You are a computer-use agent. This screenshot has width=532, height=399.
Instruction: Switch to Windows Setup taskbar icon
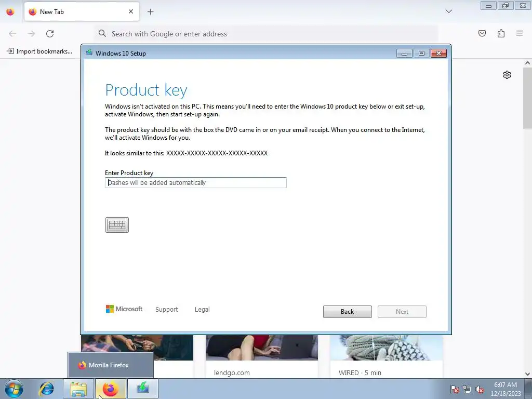[x=143, y=389]
